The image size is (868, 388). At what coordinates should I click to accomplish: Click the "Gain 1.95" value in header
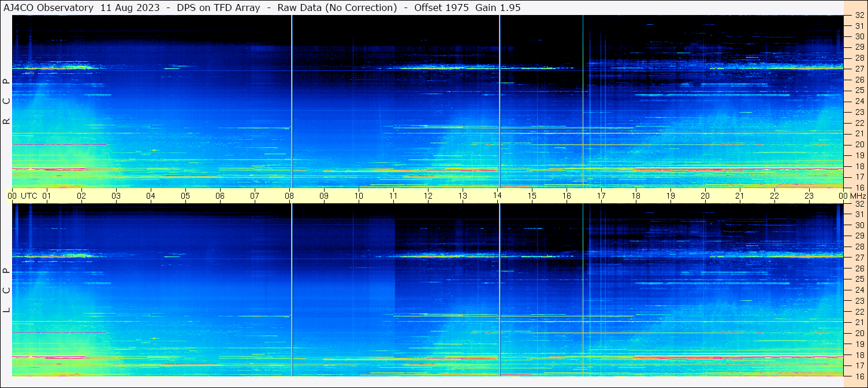498,8
